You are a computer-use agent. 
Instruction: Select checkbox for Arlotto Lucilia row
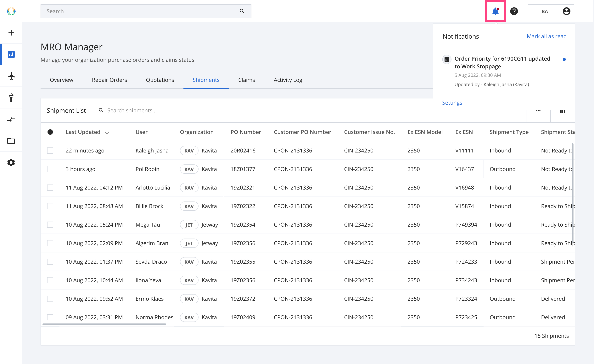[50, 188]
